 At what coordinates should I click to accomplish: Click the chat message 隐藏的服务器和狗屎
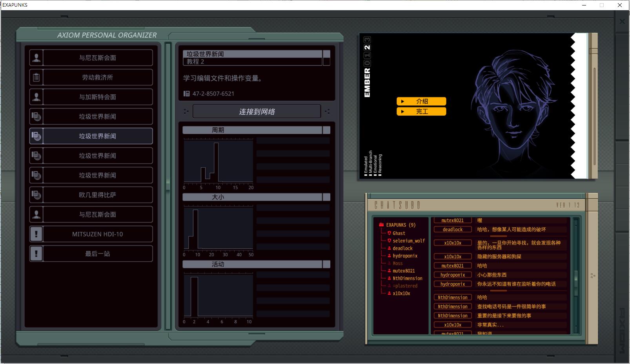(499, 257)
